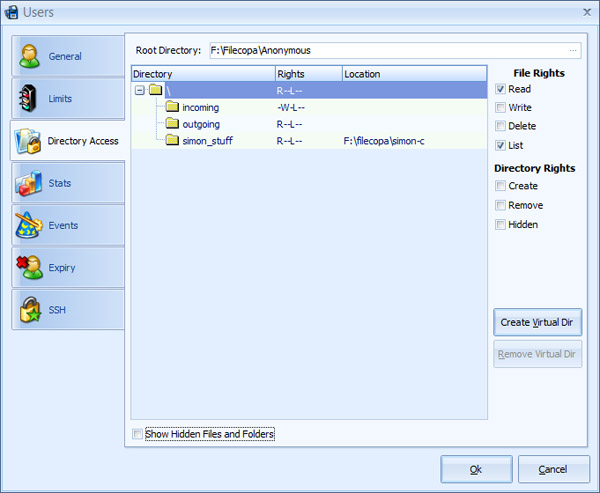Enable the Remove directory right
This screenshot has width=600, height=493.
tap(500, 205)
